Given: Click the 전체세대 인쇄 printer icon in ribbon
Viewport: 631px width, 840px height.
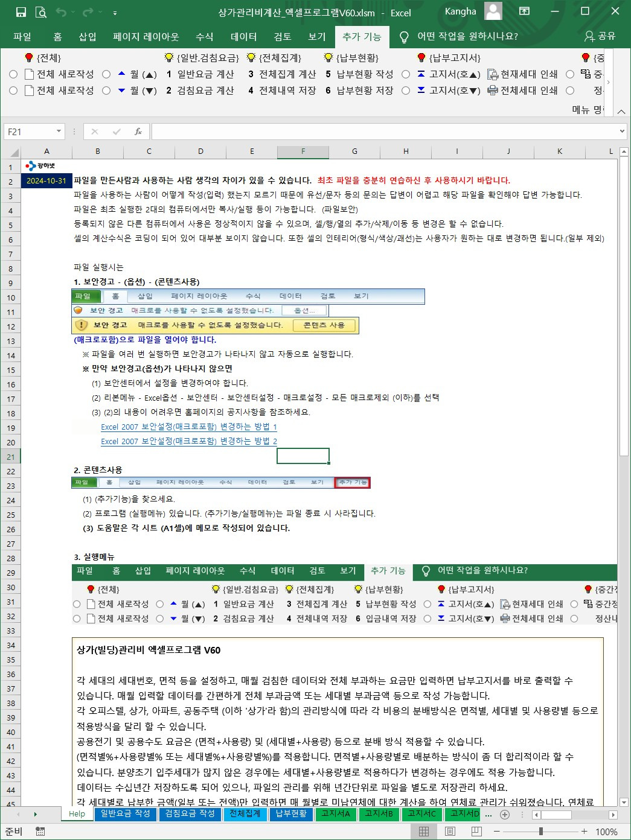Looking at the screenshot, I should (493, 91).
